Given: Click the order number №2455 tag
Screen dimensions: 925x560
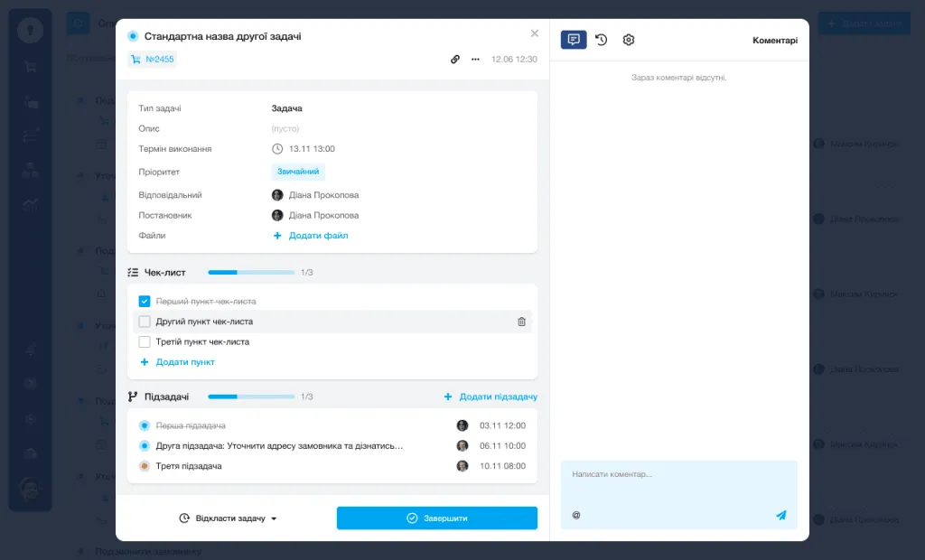Looking at the screenshot, I should coord(152,60).
